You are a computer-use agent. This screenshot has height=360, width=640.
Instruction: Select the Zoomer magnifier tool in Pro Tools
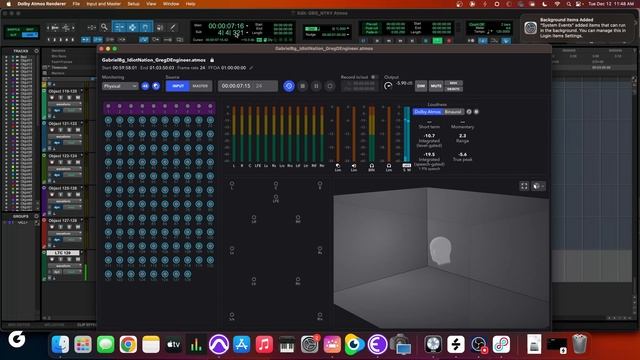click(x=104, y=27)
